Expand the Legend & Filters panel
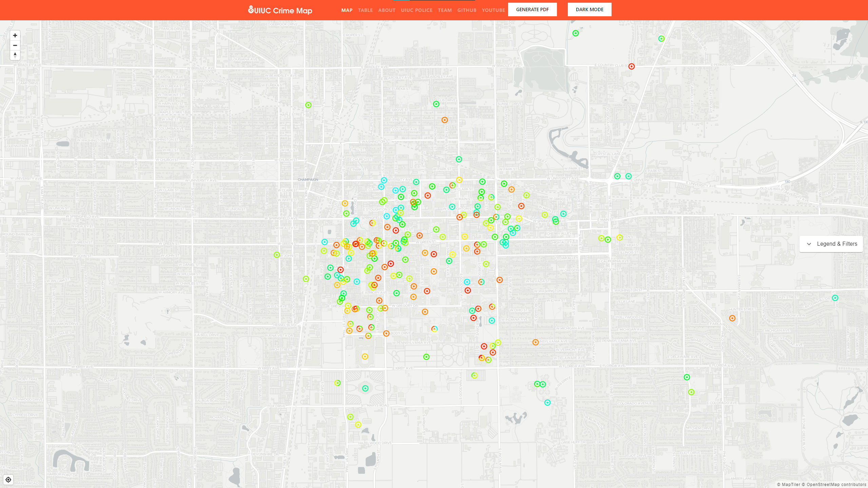Image resolution: width=868 pixels, height=488 pixels. coord(831,244)
